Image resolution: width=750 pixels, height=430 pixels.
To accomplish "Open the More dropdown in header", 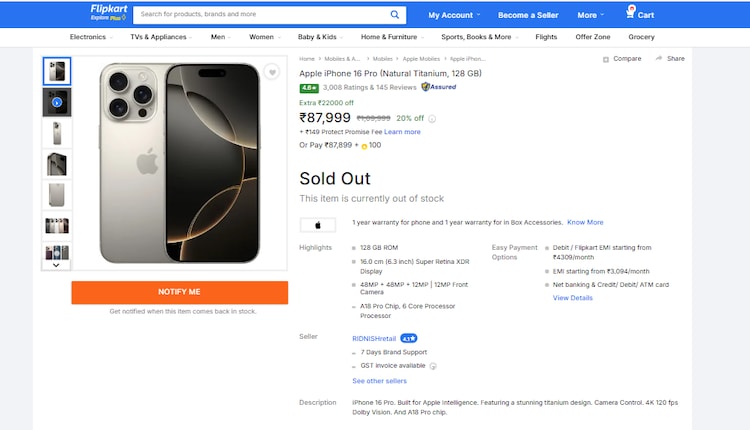I will pos(590,15).
